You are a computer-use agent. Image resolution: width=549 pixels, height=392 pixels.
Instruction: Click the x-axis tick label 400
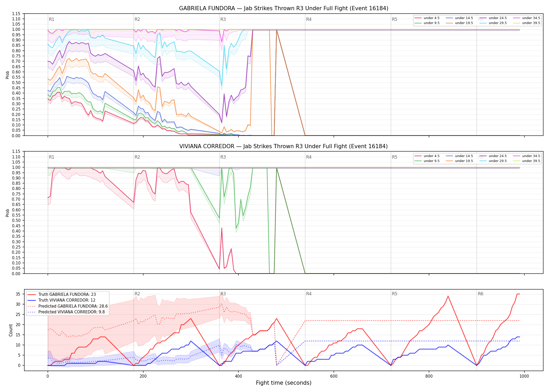point(238,376)
